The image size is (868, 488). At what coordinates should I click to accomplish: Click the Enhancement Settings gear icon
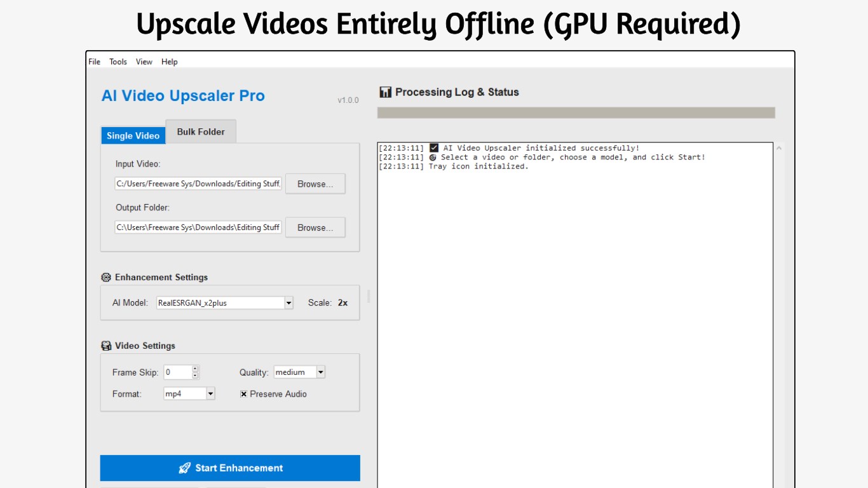(106, 277)
